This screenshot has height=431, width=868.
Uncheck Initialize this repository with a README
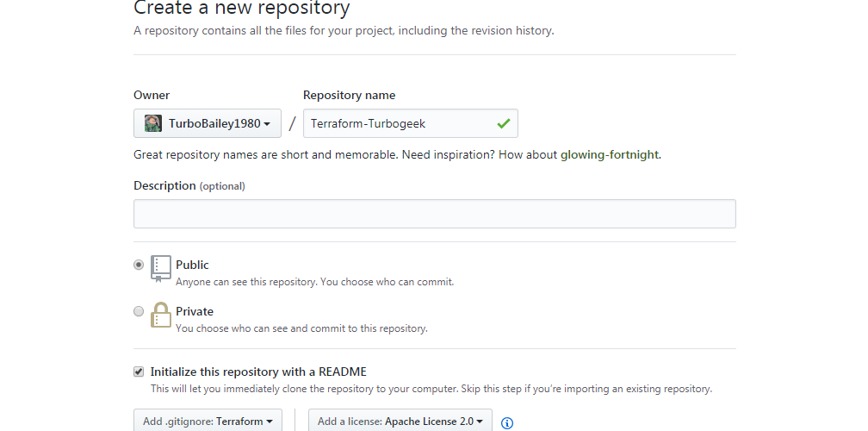(139, 372)
